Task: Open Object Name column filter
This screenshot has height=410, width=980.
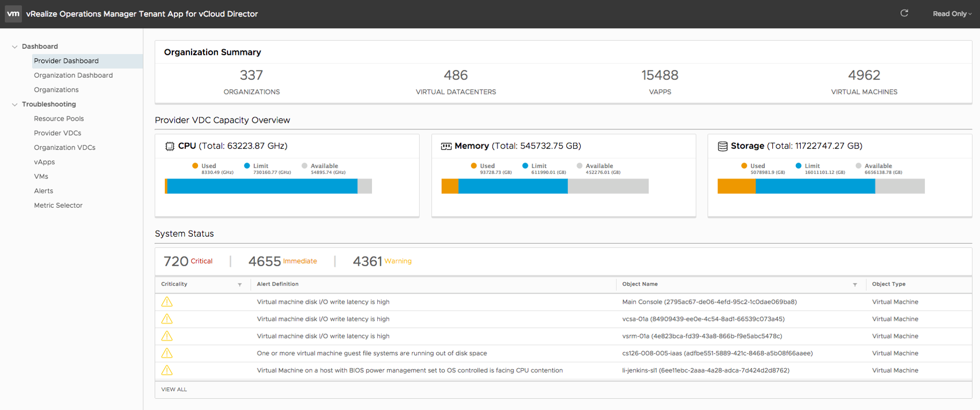Action: 855,285
